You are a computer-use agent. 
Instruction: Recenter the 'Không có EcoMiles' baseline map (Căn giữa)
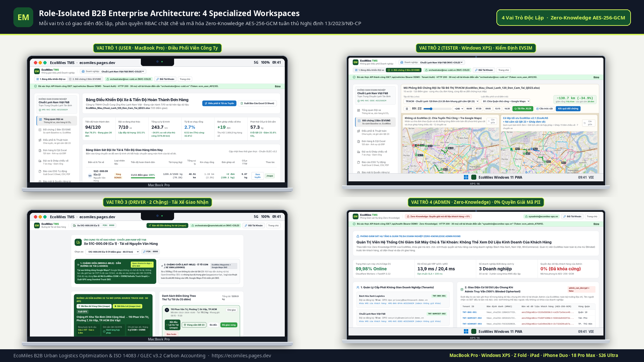tap(491, 121)
